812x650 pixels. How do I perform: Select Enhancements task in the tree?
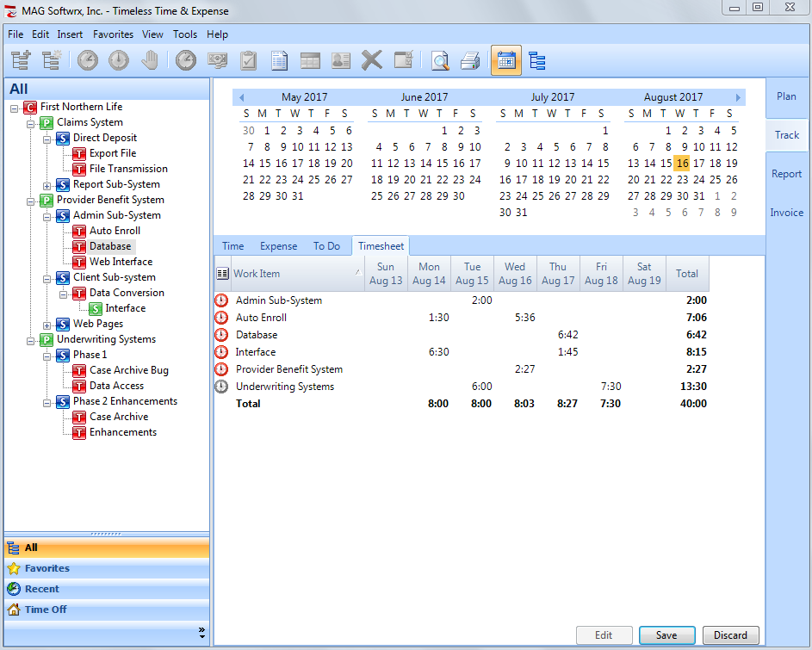point(123,432)
